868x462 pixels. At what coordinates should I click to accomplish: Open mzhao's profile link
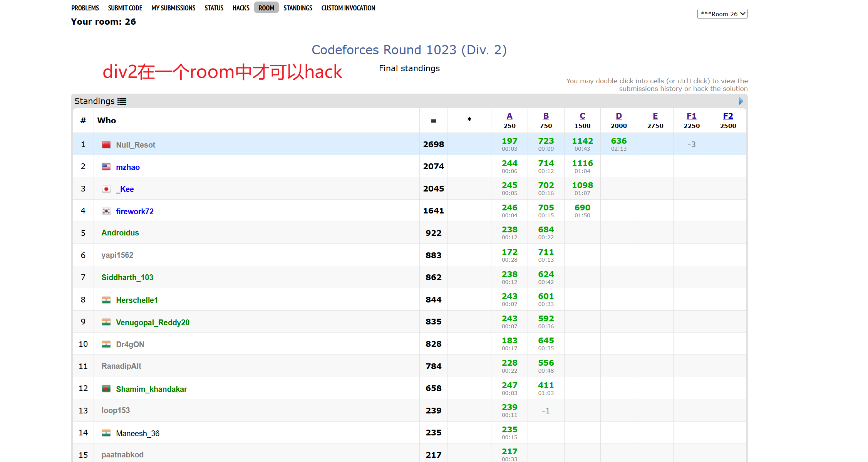(128, 167)
